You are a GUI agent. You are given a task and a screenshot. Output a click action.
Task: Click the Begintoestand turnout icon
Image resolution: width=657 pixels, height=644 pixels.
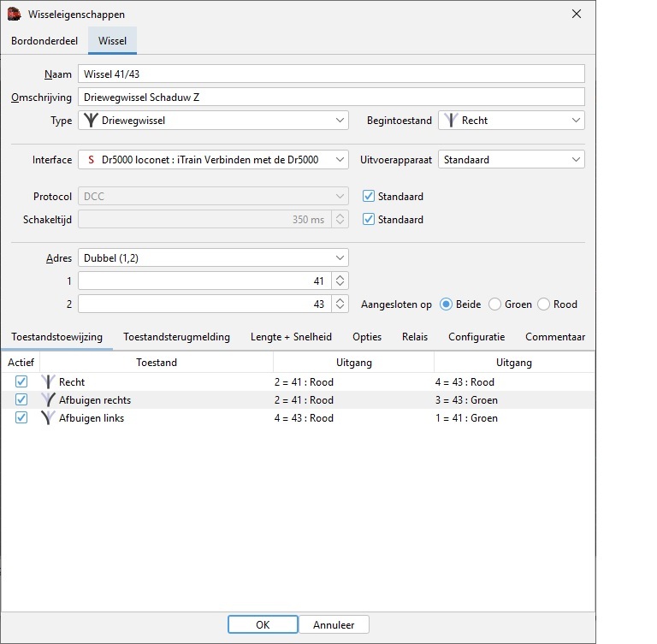click(x=450, y=121)
